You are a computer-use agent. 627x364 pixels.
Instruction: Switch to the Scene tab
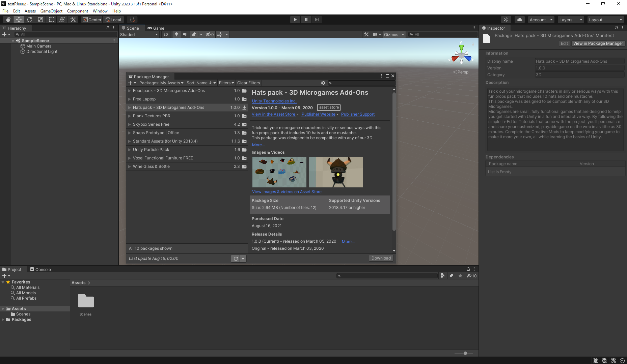tap(130, 28)
